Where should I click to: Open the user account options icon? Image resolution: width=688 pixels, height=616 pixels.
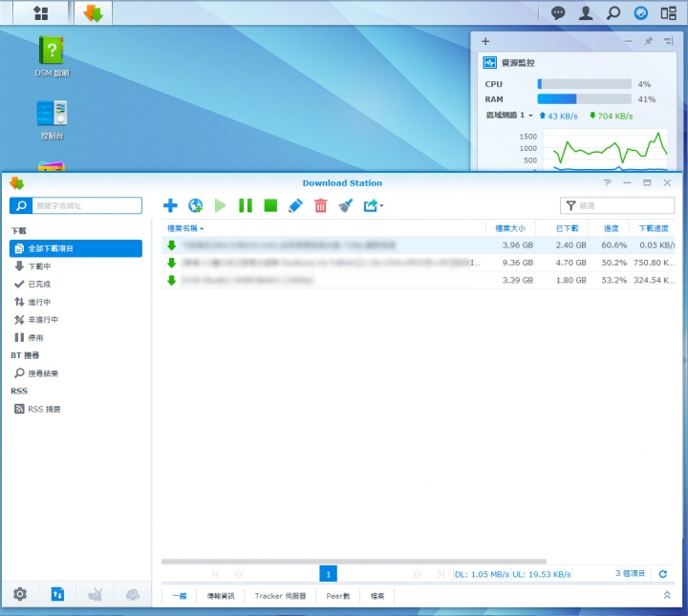(586, 13)
